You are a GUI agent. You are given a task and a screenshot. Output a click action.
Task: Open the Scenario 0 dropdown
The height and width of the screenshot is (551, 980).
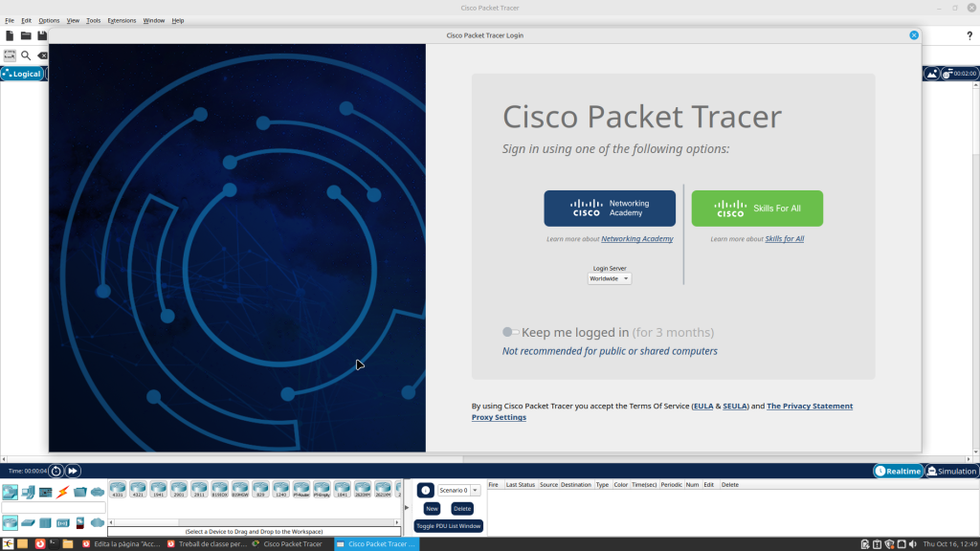459,490
